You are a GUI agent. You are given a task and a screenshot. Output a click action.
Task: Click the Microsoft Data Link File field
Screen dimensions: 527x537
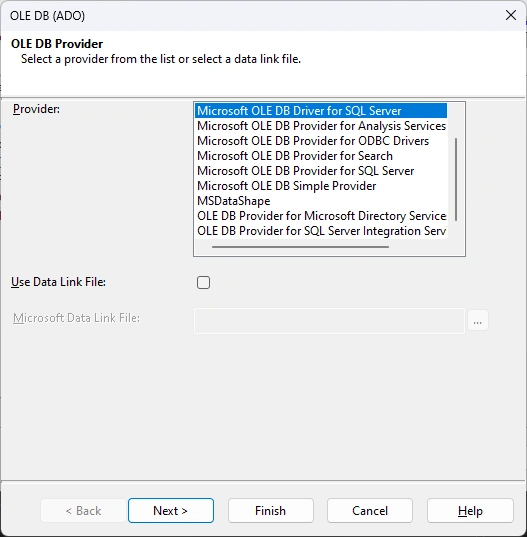[329, 321]
